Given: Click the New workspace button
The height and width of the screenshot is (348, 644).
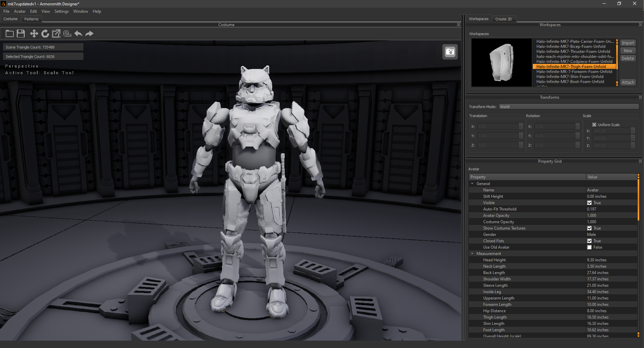Looking at the screenshot, I should 628,51.
